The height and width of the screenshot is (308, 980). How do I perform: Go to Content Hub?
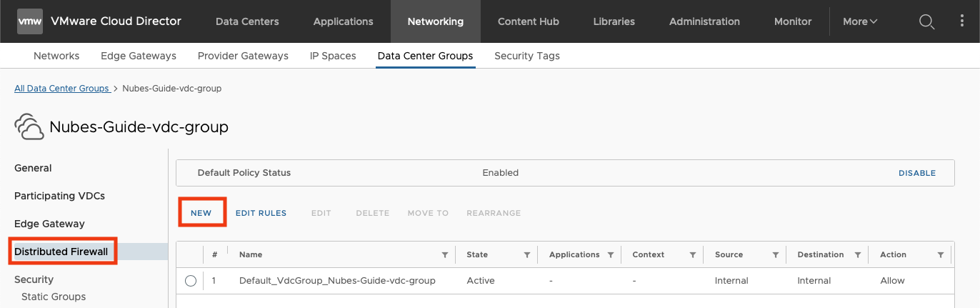coord(529,21)
